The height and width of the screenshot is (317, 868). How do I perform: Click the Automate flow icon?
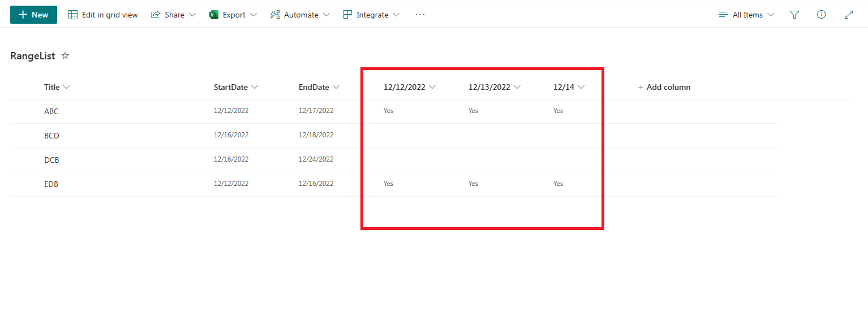(x=275, y=15)
